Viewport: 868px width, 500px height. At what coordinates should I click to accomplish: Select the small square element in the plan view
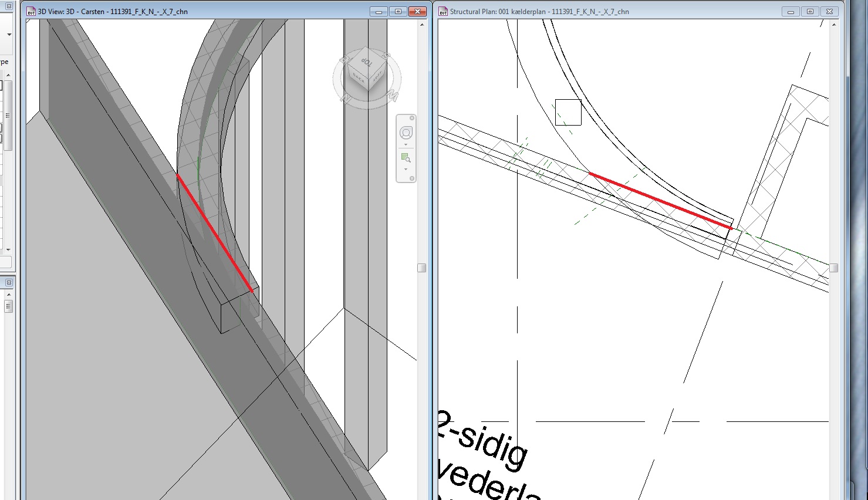(568, 112)
